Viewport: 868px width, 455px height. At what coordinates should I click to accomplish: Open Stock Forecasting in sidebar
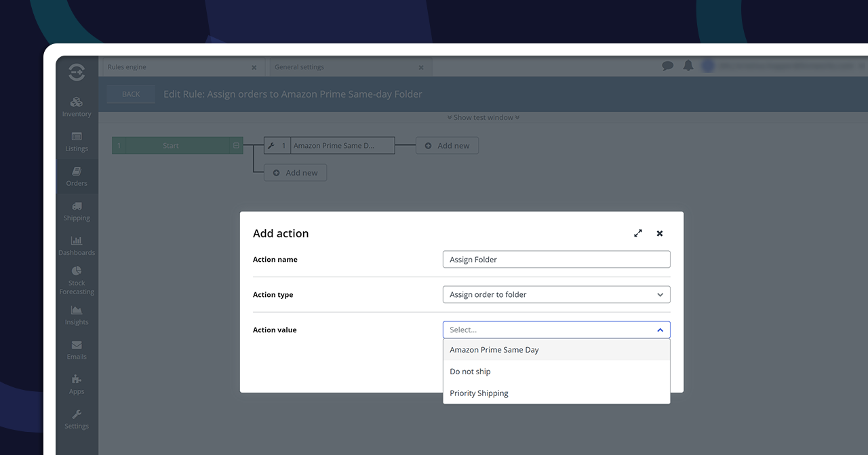click(77, 280)
